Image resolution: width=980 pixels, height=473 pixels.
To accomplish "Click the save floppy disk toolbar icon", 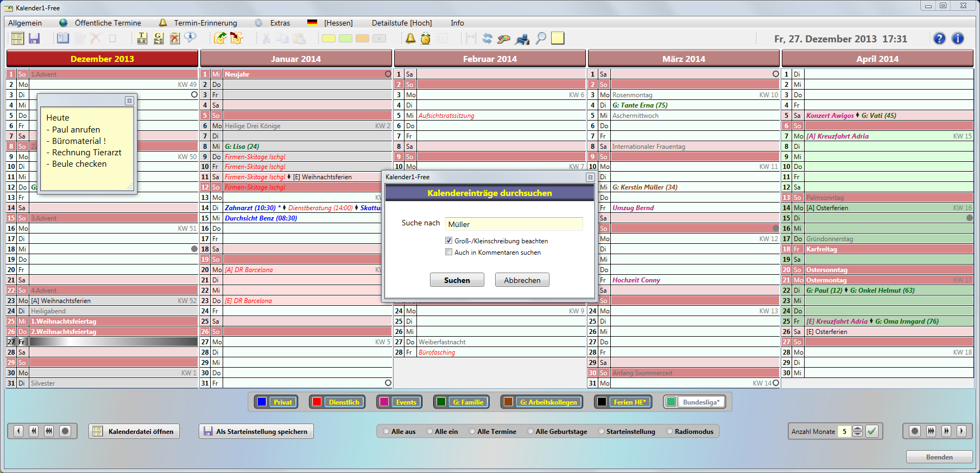I will click(x=34, y=39).
